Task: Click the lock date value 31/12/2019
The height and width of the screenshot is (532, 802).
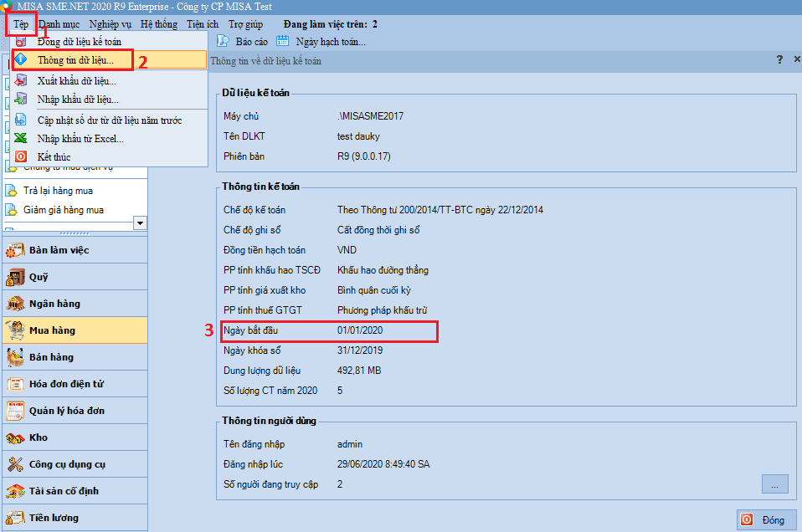Action: pyautogui.click(x=360, y=350)
